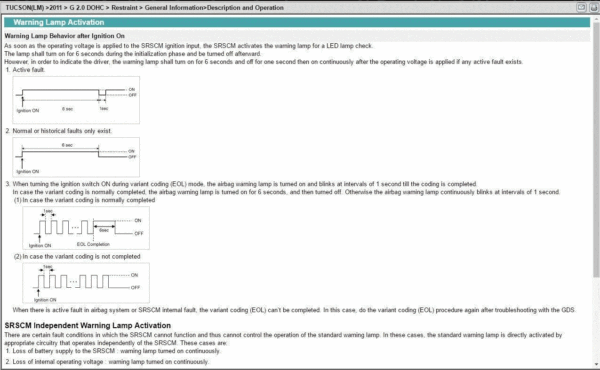Click the line starting '3. When turning the ignition switch ON'
The height and width of the screenshot is (370, 600).
pos(241,184)
